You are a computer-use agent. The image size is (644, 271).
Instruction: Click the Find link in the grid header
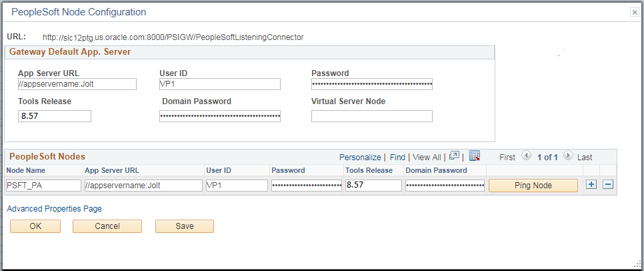[397, 157]
